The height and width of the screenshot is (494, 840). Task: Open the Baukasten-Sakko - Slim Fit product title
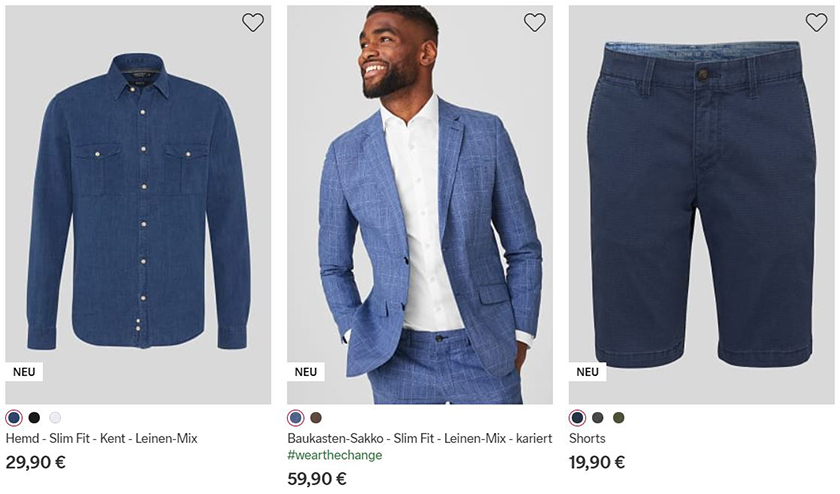click(x=420, y=439)
